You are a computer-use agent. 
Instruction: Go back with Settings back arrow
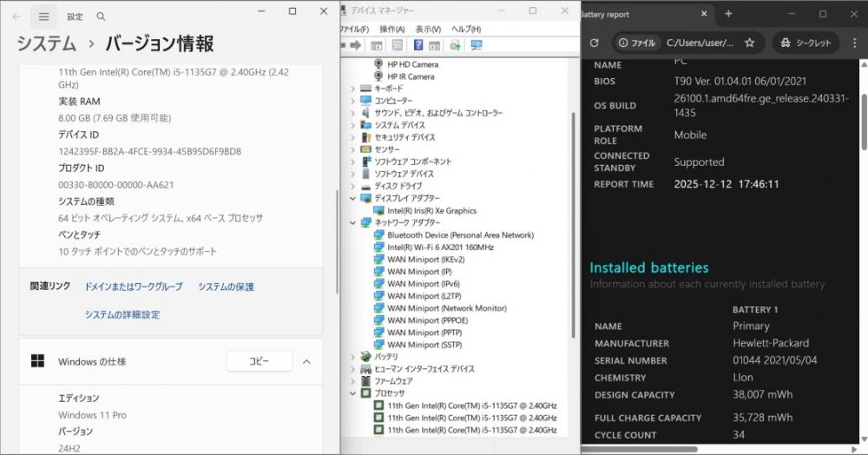(x=16, y=16)
